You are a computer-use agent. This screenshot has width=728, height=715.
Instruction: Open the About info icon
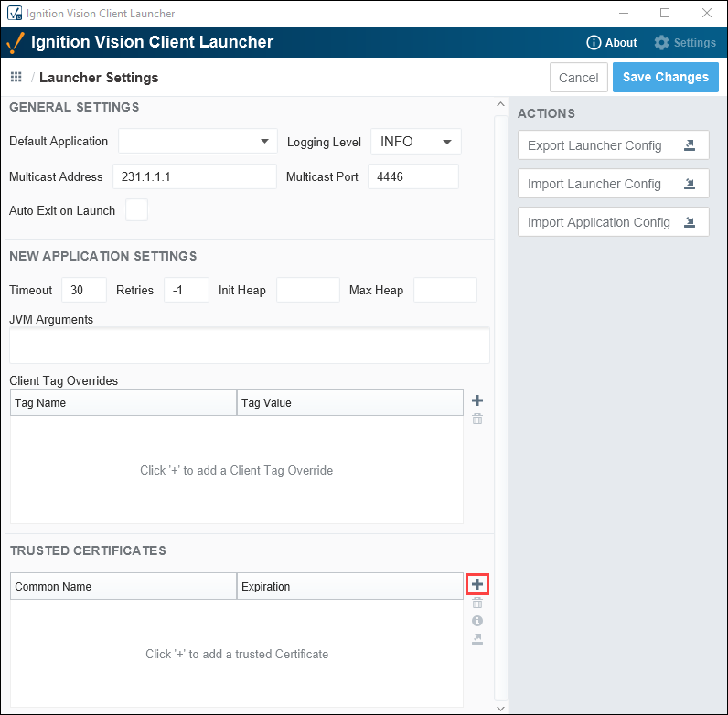tap(594, 43)
